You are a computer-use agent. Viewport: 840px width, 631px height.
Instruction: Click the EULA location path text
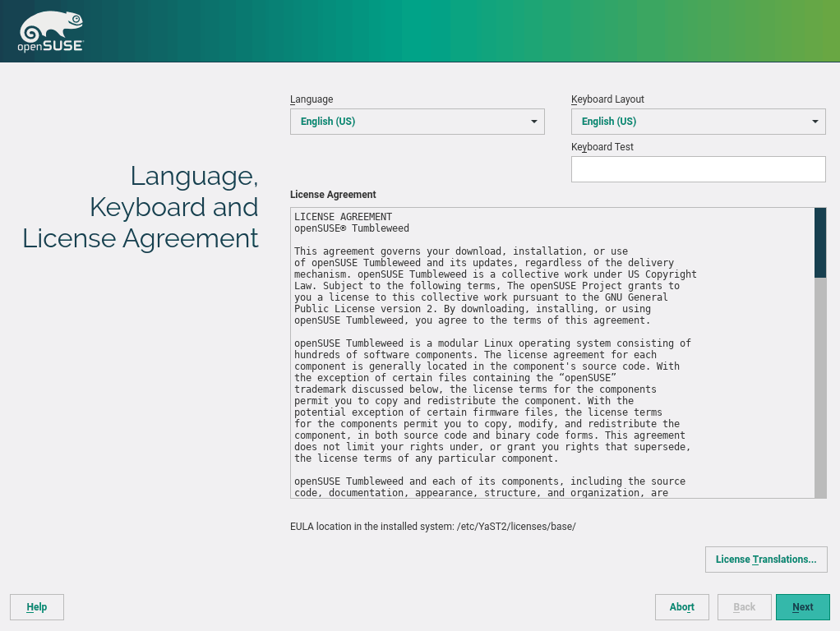pos(432,526)
